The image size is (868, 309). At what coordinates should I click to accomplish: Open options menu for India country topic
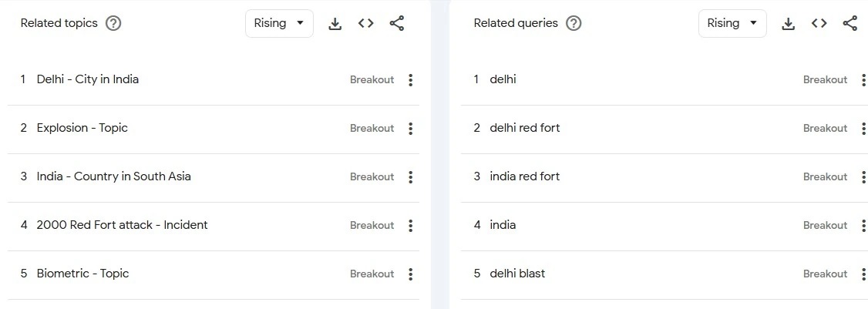point(411,177)
